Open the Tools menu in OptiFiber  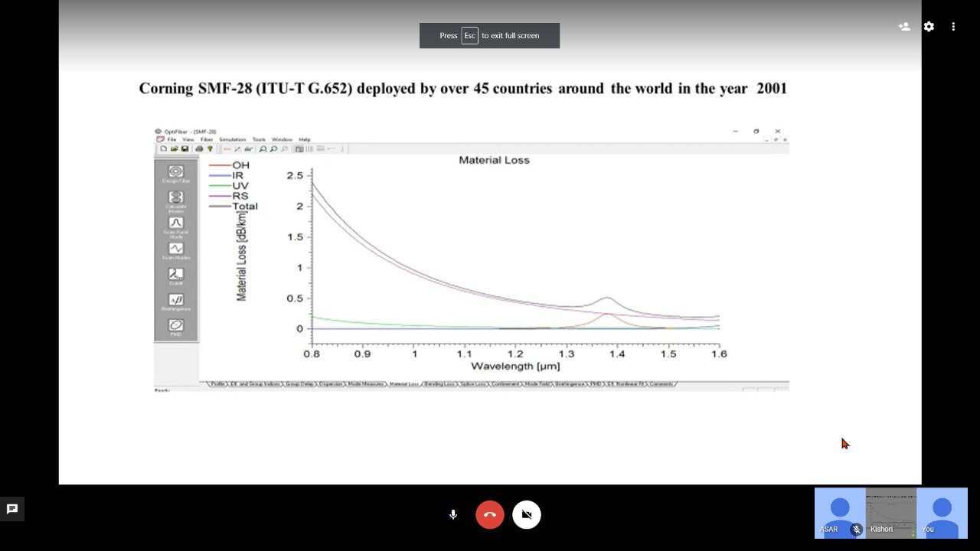259,139
